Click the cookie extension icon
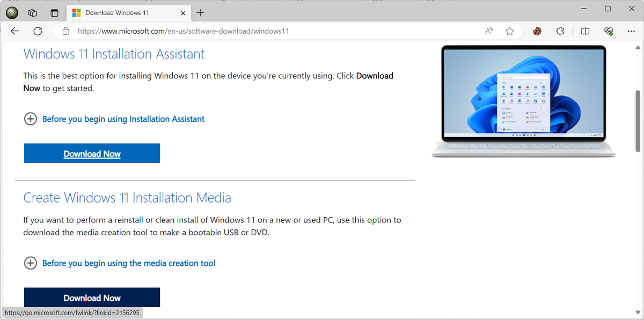Screen dimensions: 644x320 pyautogui.click(x=537, y=31)
